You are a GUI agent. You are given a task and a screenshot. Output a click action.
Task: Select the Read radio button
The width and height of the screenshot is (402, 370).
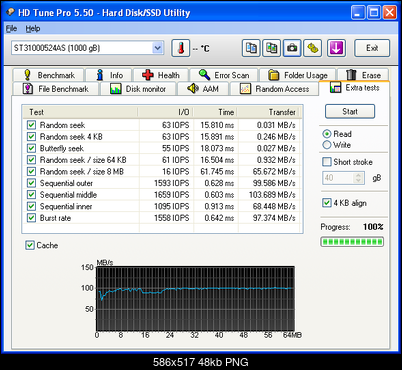[327, 134]
